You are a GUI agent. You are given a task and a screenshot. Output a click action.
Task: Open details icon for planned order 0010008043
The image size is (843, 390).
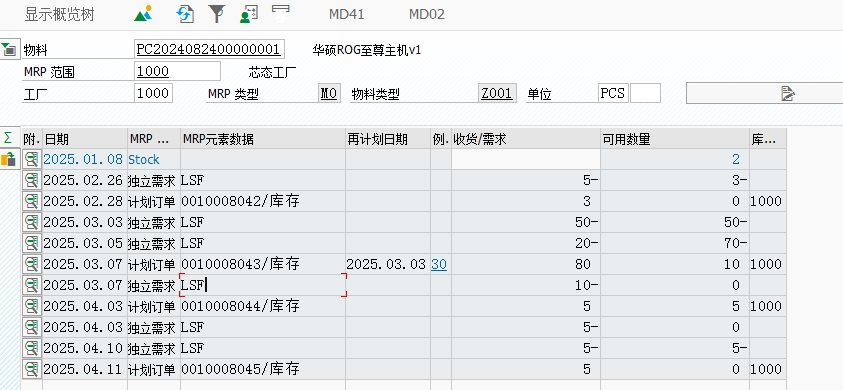coord(32,264)
